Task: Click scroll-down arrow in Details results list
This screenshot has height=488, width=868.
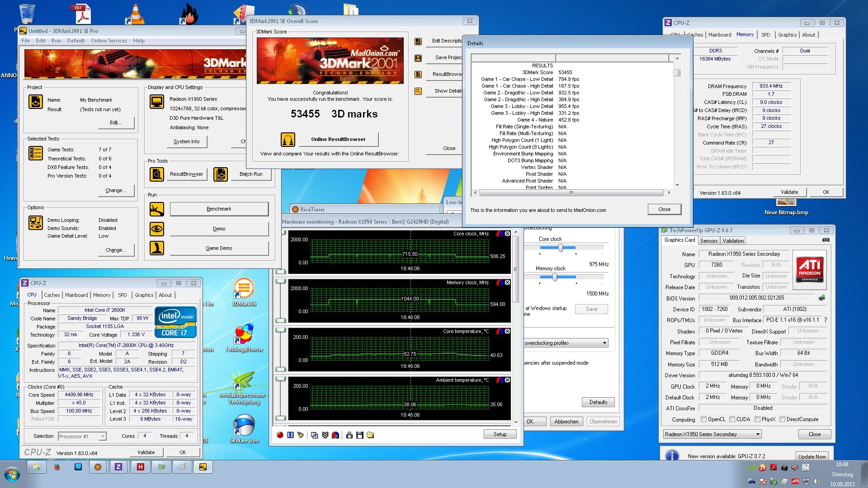Action: pyautogui.click(x=677, y=185)
